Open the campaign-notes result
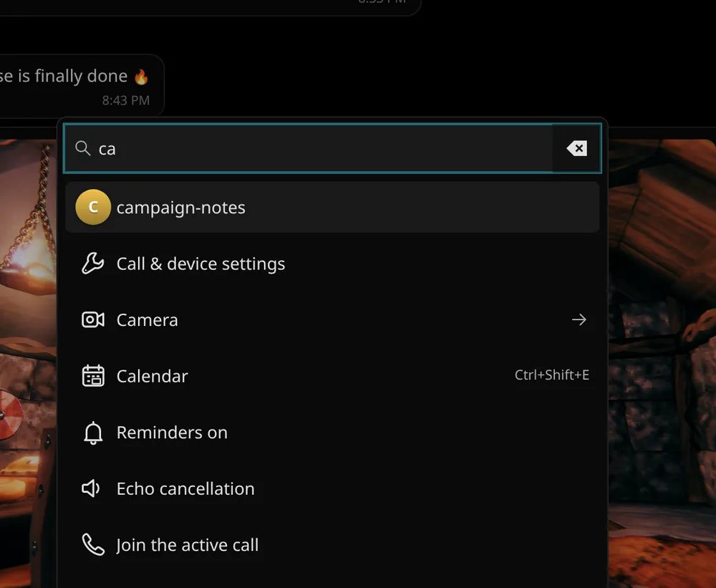The image size is (716, 588). (332, 208)
